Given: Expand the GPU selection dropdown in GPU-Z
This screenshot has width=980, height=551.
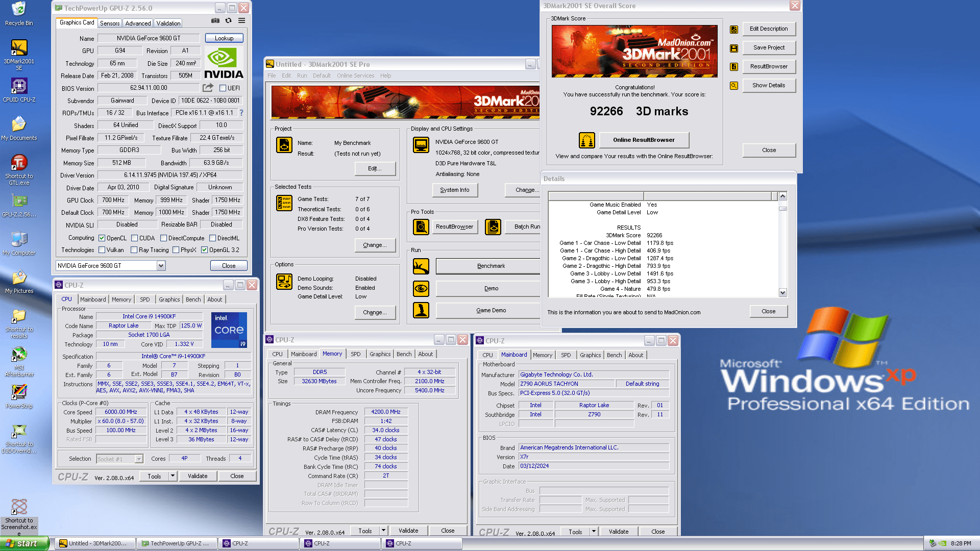Looking at the screenshot, I should point(161,266).
